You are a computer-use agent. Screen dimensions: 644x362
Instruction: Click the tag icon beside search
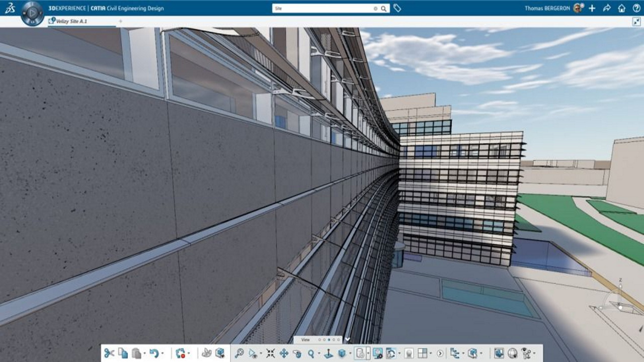397,9
